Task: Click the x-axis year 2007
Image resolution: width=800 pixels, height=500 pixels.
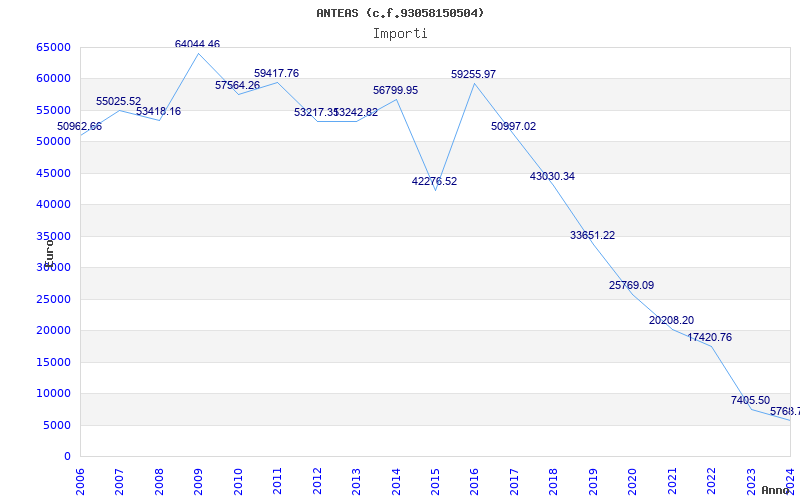Action: pyautogui.click(x=119, y=481)
